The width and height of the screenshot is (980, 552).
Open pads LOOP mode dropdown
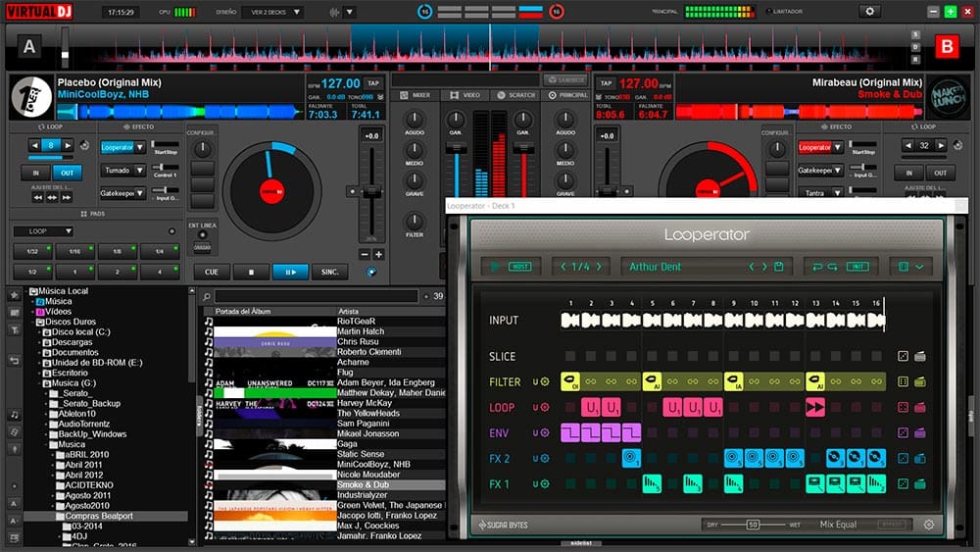43,231
